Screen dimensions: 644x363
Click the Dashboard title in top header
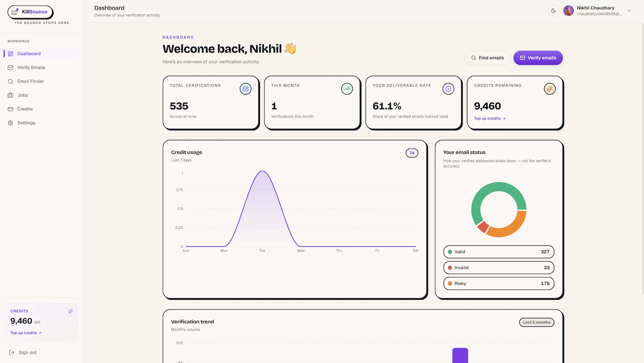click(x=109, y=8)
